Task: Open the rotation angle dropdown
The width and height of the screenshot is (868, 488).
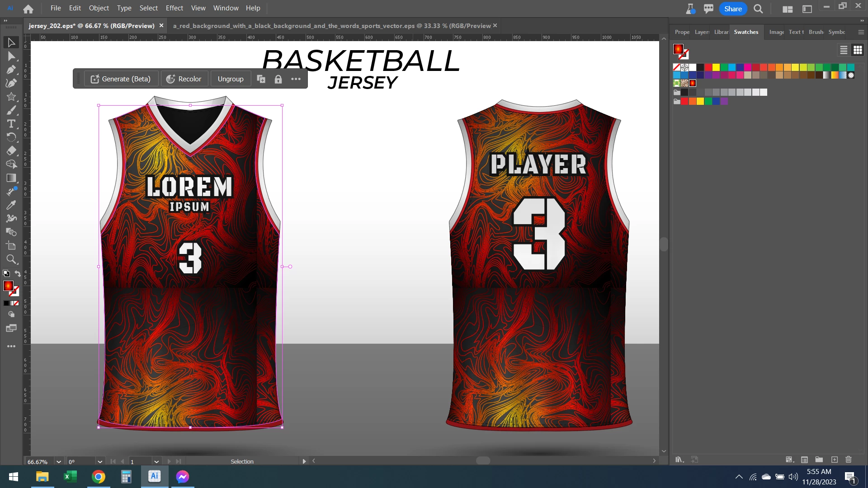Action: 100,461
